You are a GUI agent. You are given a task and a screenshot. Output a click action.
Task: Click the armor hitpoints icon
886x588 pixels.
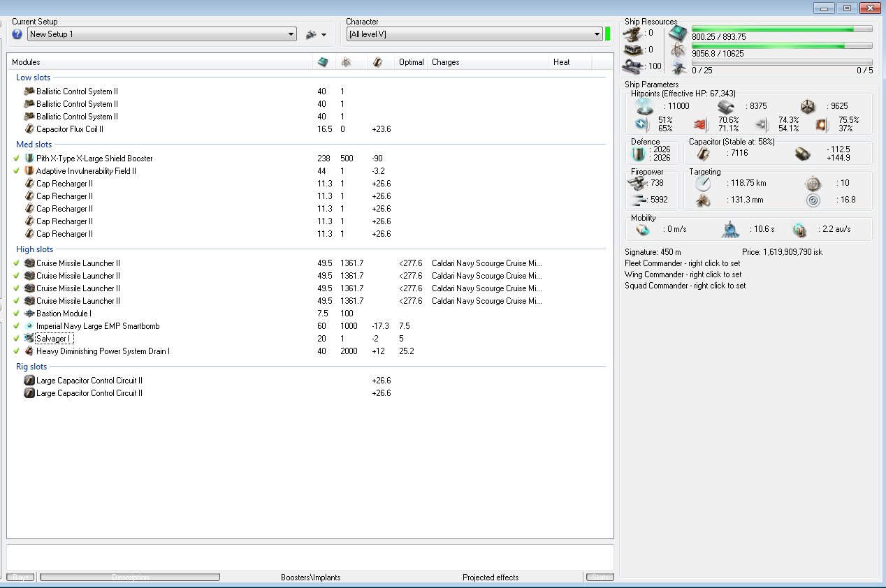tap(726, 106)
